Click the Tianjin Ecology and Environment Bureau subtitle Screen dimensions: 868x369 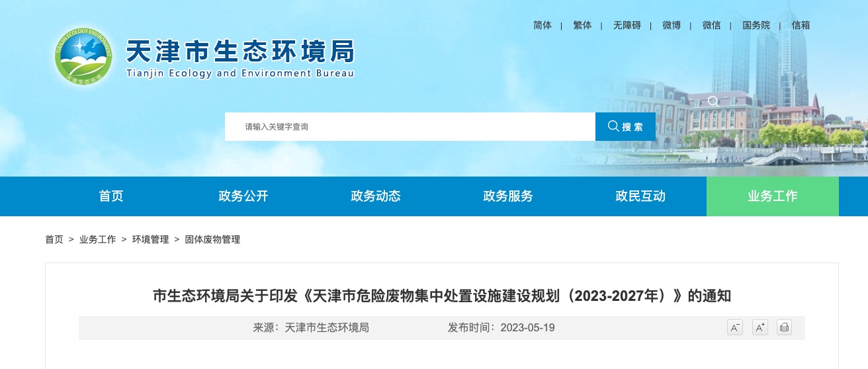(x=240, y=73)
